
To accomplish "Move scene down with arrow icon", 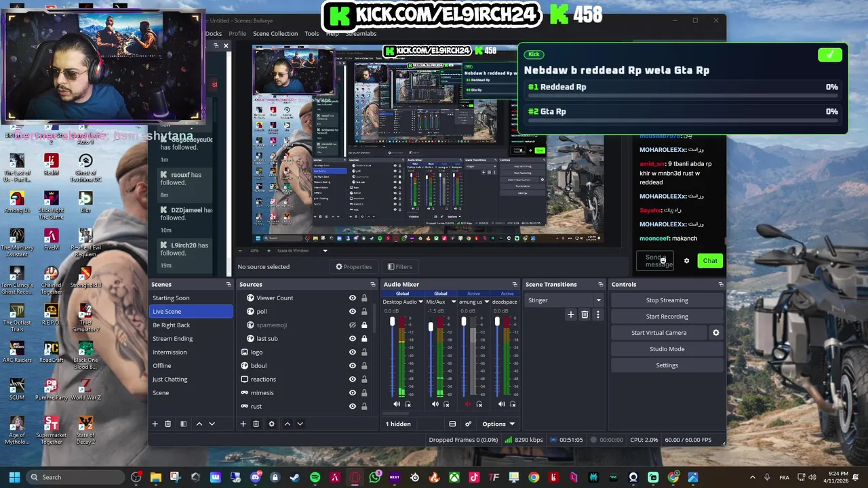I will tap(212, 424).
